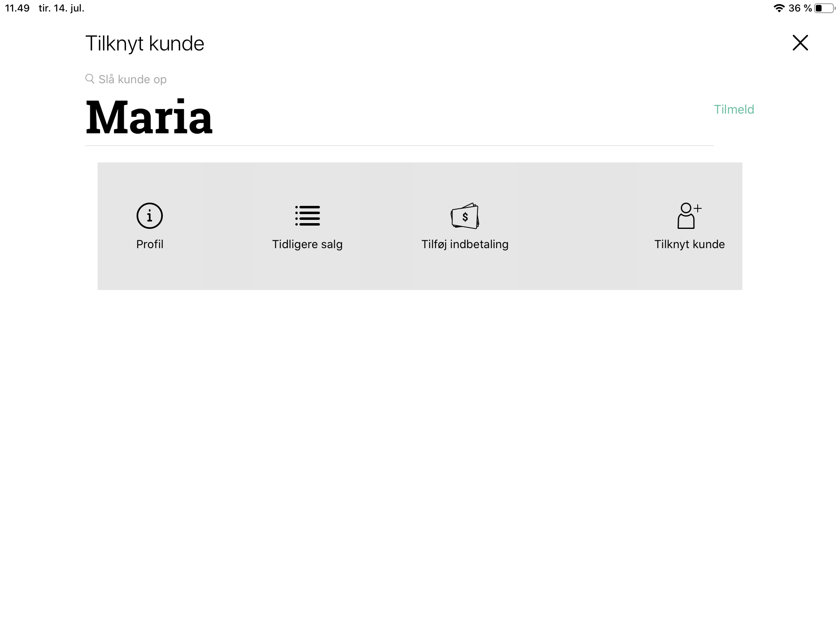Tap the battery indicator icon

[825, 8]
